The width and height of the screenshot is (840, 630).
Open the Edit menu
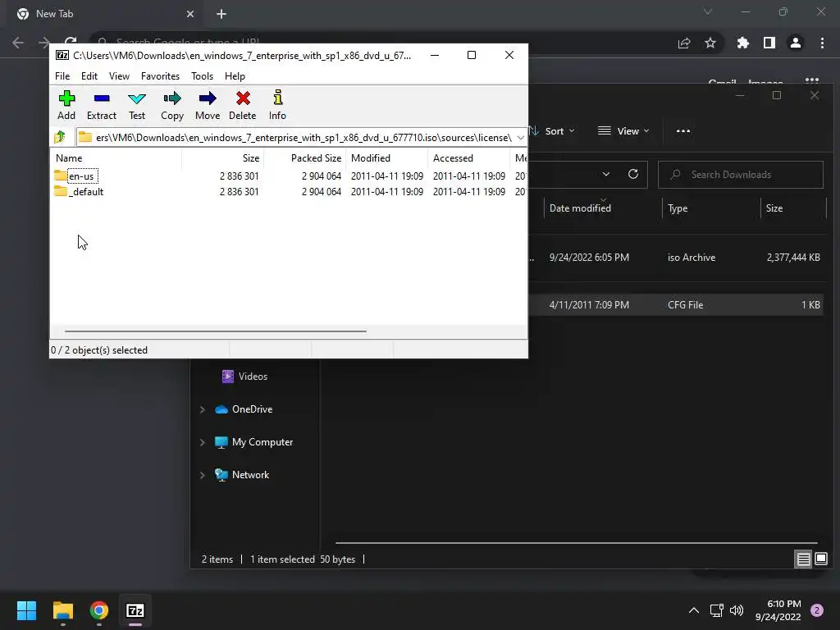pos(89,76)
